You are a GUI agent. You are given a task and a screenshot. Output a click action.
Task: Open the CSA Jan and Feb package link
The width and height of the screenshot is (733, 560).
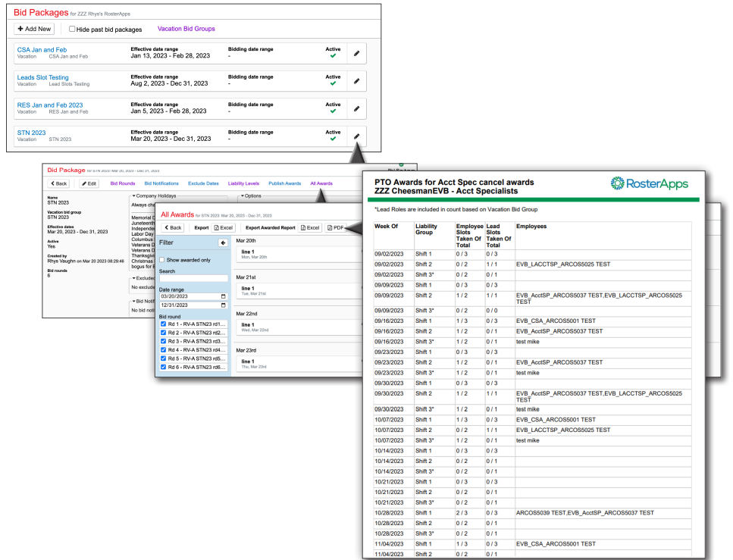tap(42, 49)
